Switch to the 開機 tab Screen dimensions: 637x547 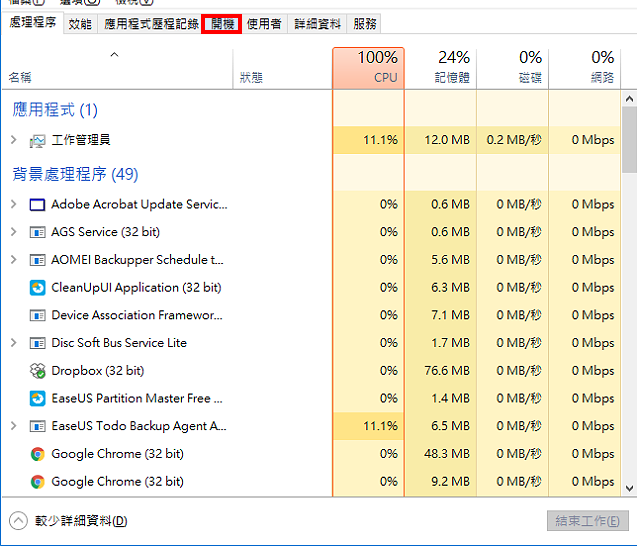coord(222,24)
